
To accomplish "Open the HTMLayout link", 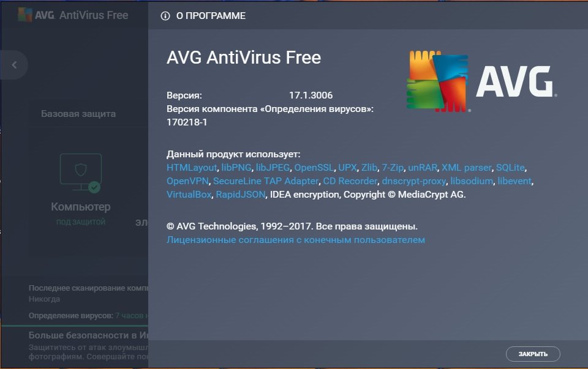I will point(192,168).
